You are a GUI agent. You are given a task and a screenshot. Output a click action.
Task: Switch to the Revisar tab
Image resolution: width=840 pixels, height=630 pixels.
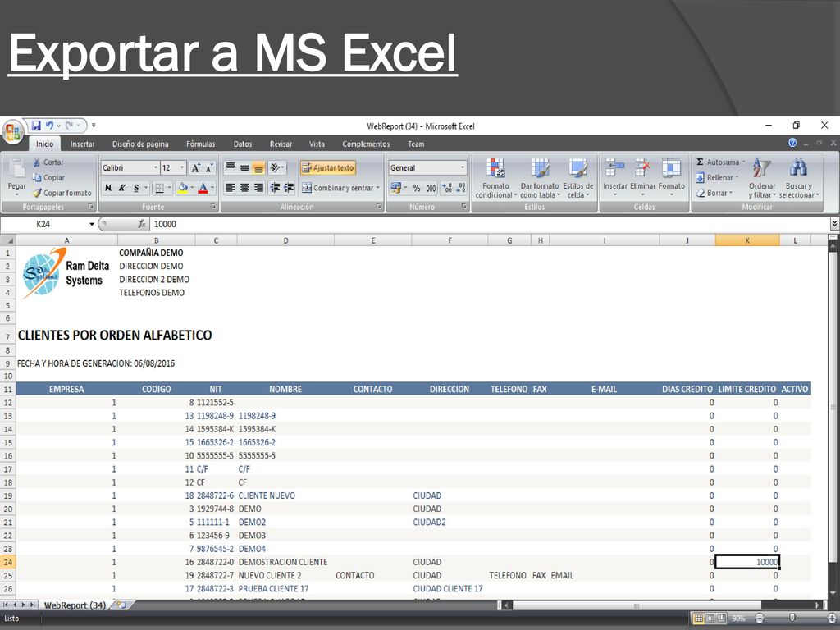point(281,144)
